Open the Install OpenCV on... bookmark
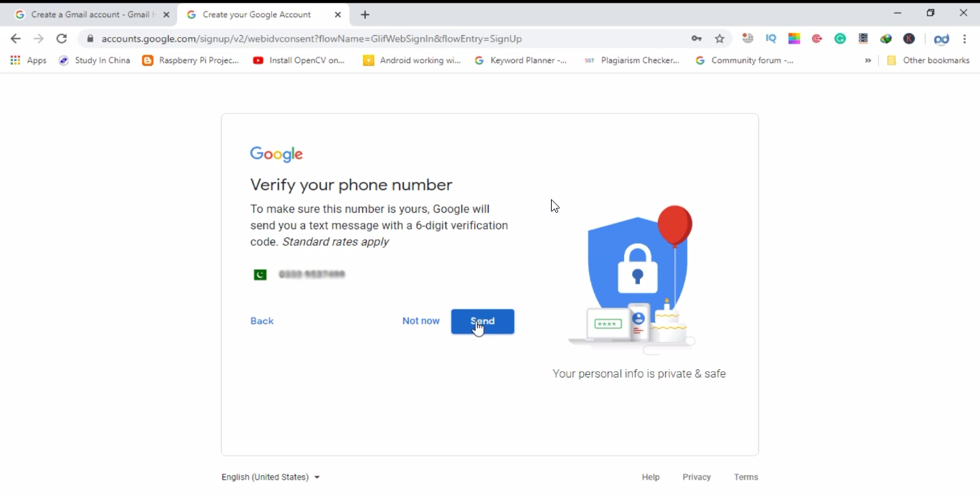Image resolution: width=980 pixels, height=496 pixels. click(x=299, y=61)
